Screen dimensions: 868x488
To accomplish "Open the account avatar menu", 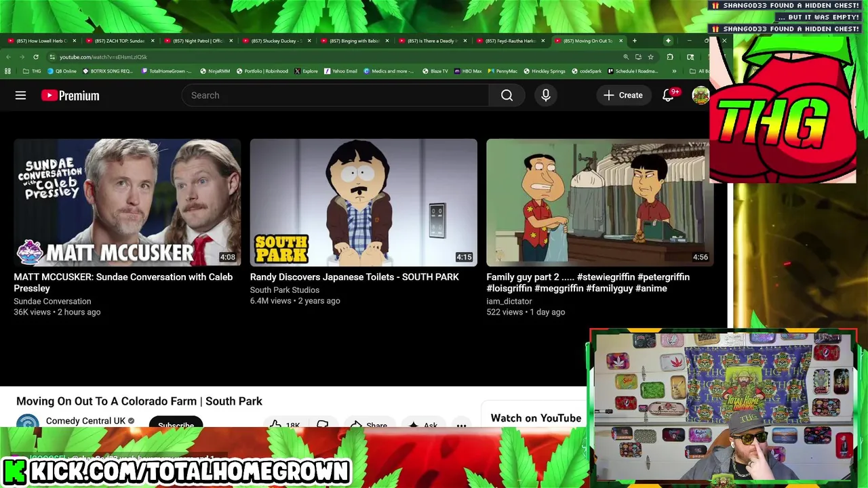I will [x=701, y=96].
